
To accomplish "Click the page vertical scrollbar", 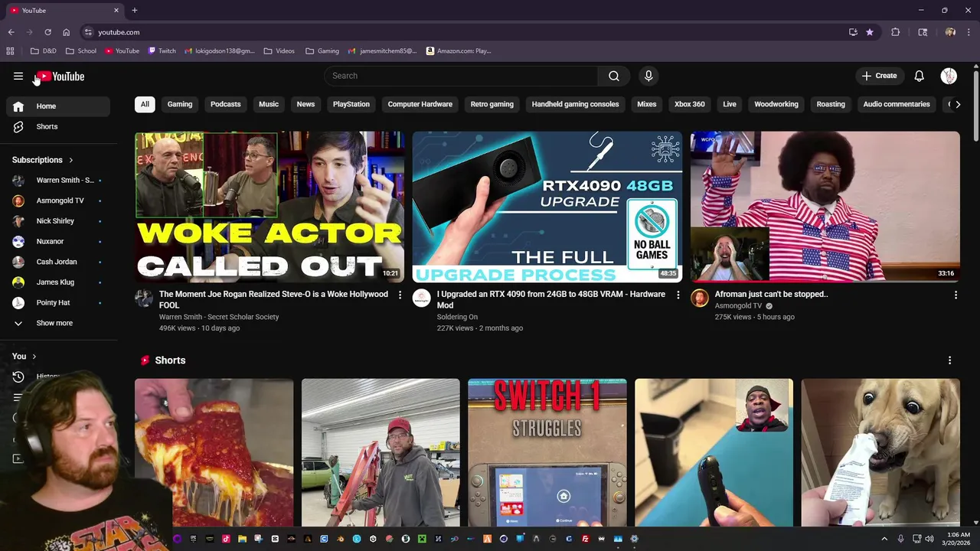I will click(x=976, y=106).
